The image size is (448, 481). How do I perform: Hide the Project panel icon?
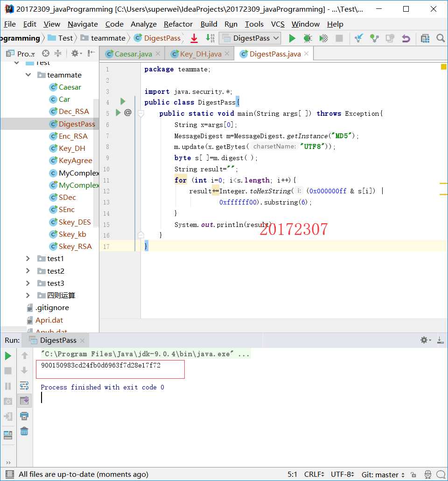[x=91, y=53]
